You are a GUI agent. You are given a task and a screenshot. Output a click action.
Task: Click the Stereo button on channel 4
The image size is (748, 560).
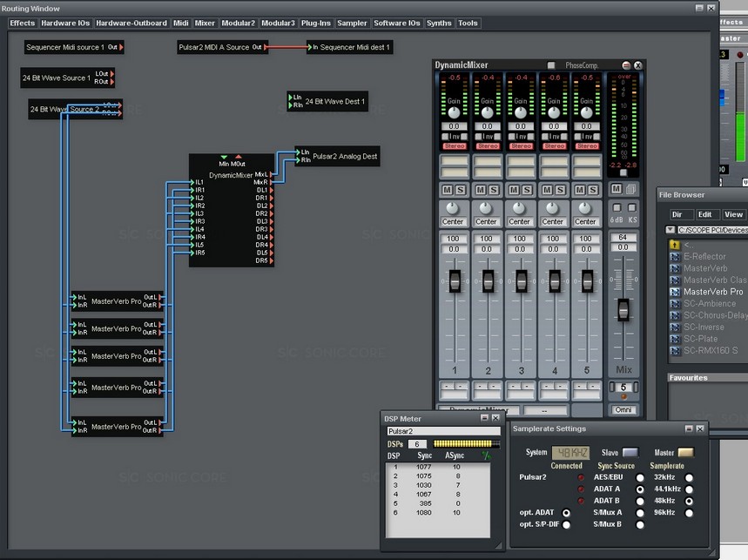tap(554, 146)
